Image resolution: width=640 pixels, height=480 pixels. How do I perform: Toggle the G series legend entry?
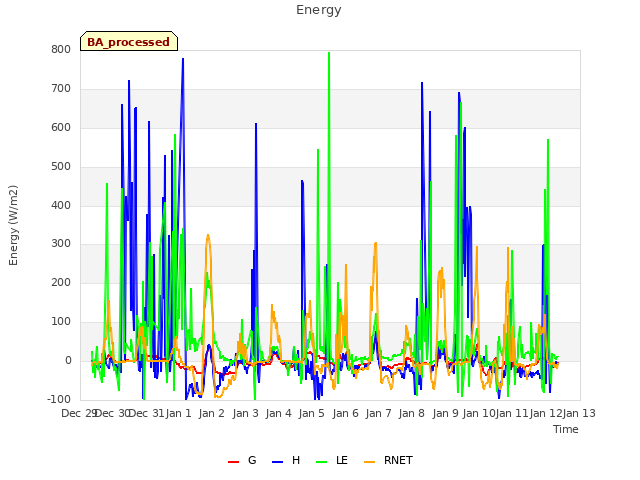click(x=242, y=460)
